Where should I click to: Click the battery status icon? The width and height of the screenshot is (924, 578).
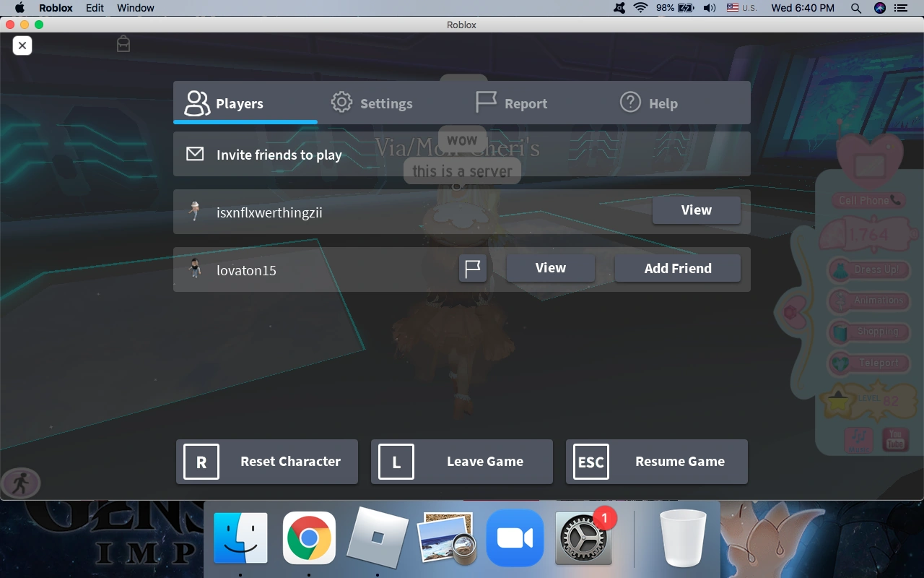[x=686, y=8]
